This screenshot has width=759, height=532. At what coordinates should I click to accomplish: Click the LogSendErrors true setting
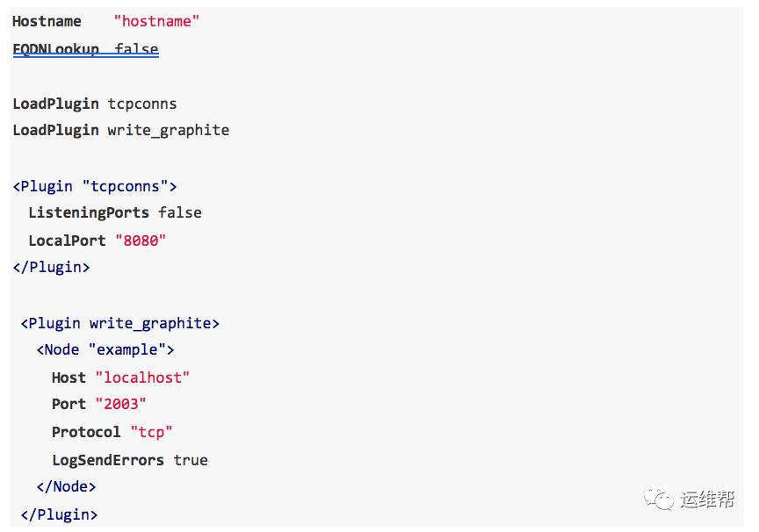(x=130, y=460)
